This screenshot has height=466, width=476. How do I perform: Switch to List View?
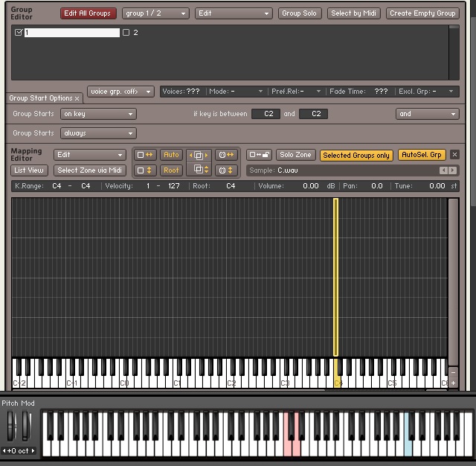pos(29,170)
